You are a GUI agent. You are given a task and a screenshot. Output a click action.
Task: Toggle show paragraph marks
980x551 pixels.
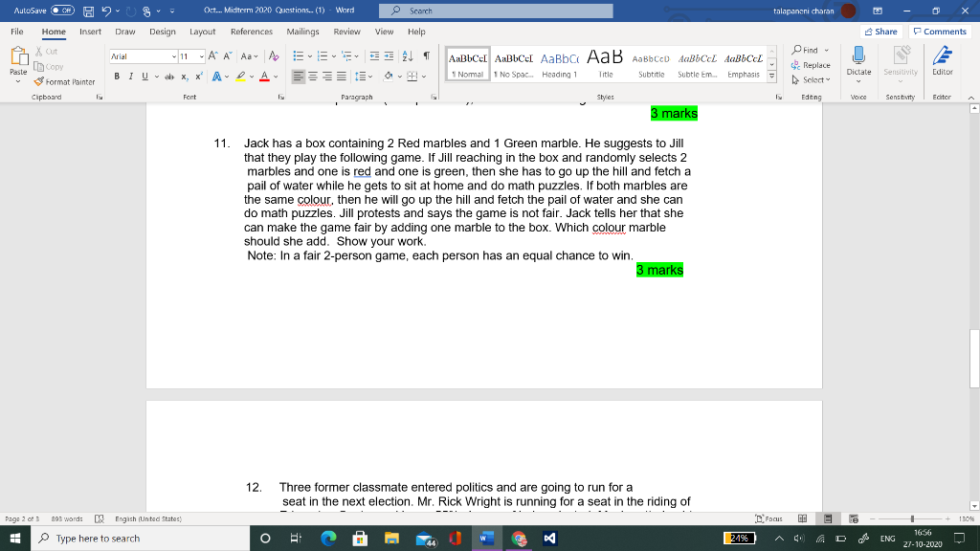click(426, 56)
